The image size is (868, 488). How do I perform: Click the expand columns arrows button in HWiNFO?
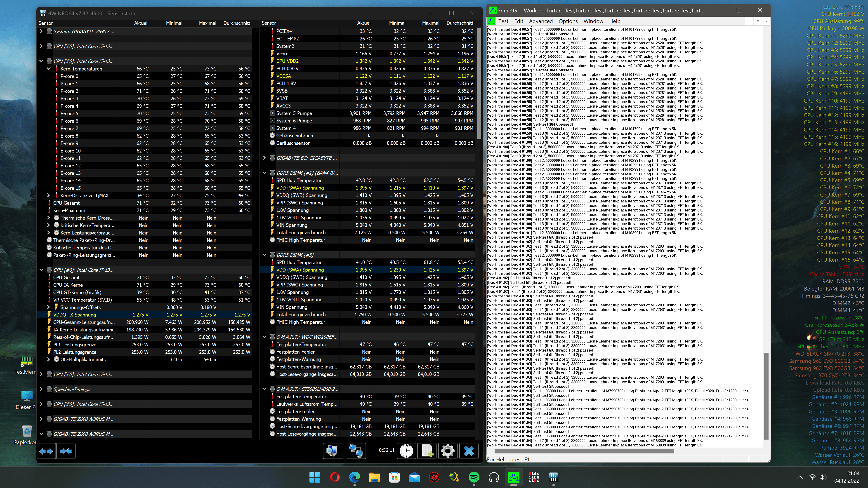(46, 451)
